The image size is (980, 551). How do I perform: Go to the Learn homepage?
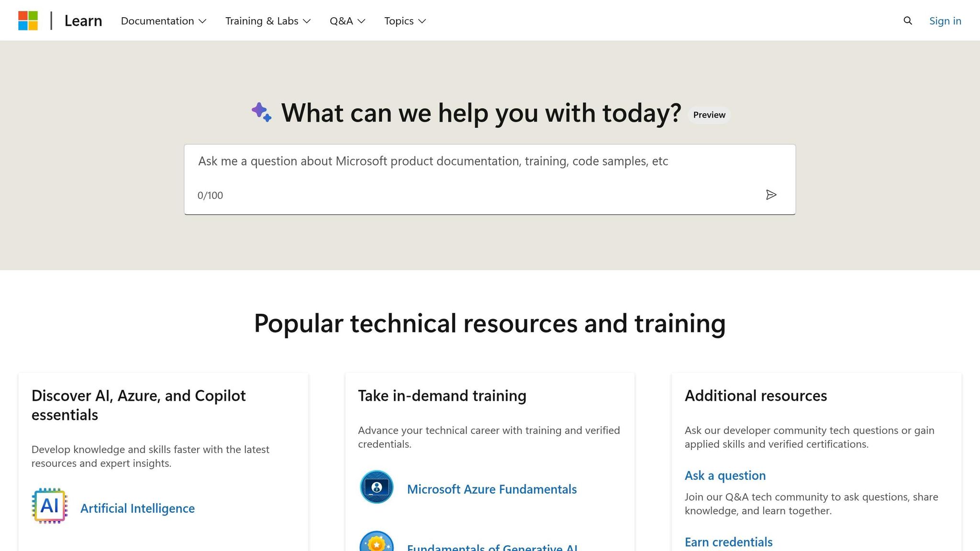point(83,21)
